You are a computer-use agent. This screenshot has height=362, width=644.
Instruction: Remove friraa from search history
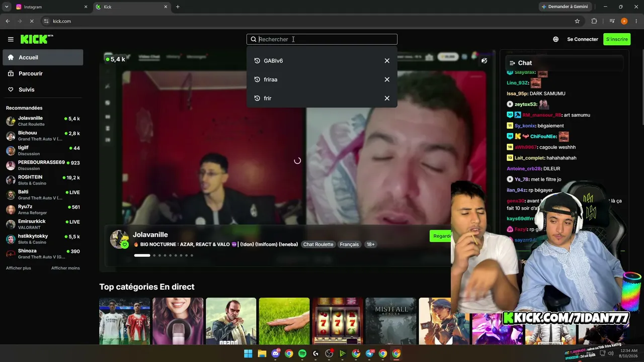[x=387, y=79]
